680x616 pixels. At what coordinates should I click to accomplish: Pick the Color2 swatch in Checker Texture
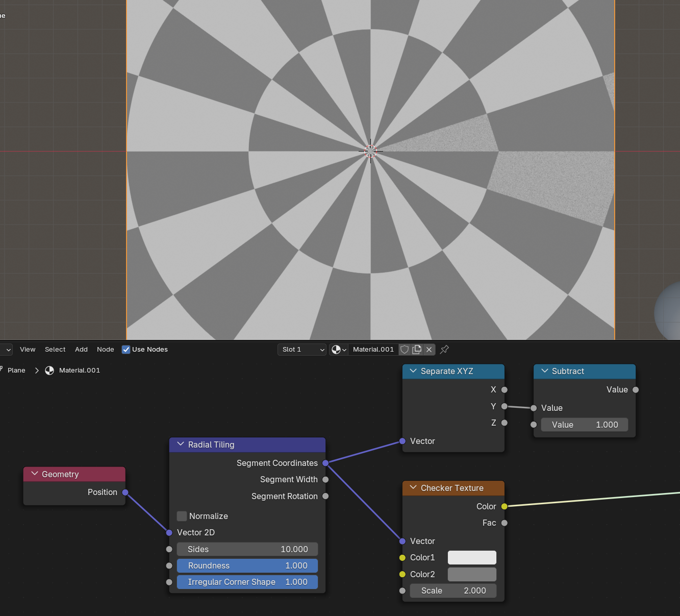pyautogui.click(x=472, y=574)
